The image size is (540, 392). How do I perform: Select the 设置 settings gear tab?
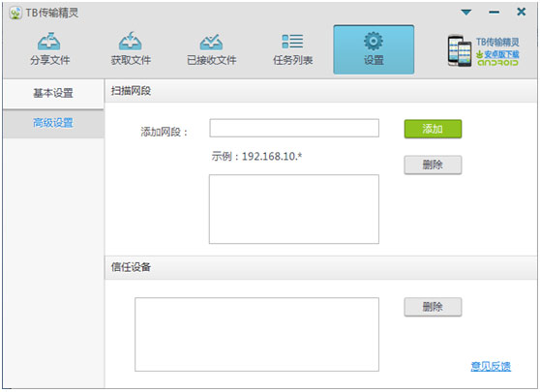[x=374, y=49]
